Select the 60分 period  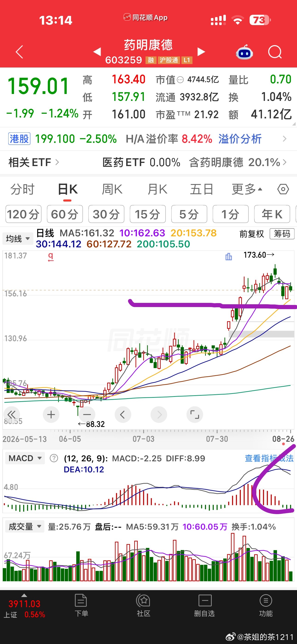coord(65,214)
